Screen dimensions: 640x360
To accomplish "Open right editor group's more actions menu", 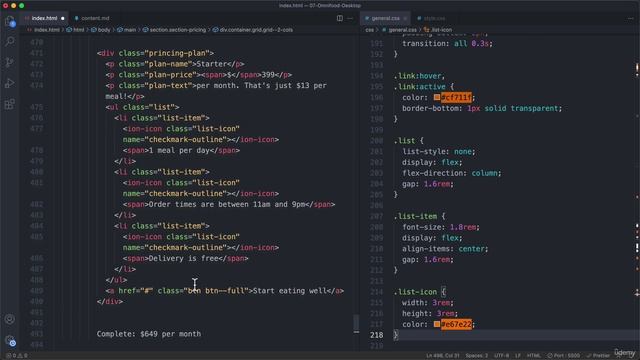I will click(630, 18).
